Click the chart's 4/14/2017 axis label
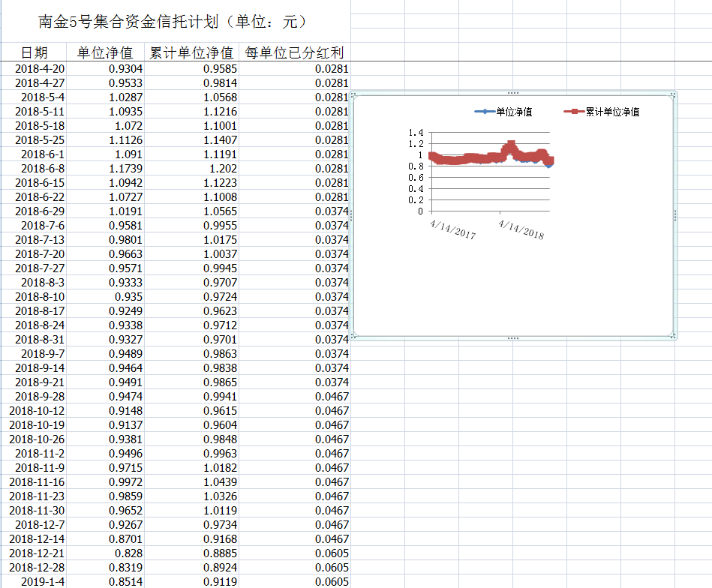This screenshot has height=588, width=712. [x=452, y=229]
